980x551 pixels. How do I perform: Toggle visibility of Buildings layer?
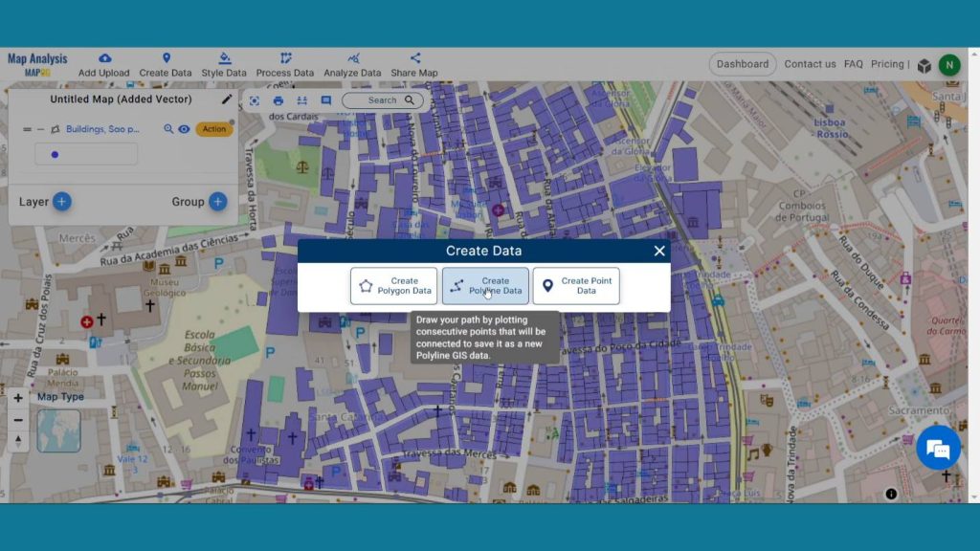[x=184, y=129]
